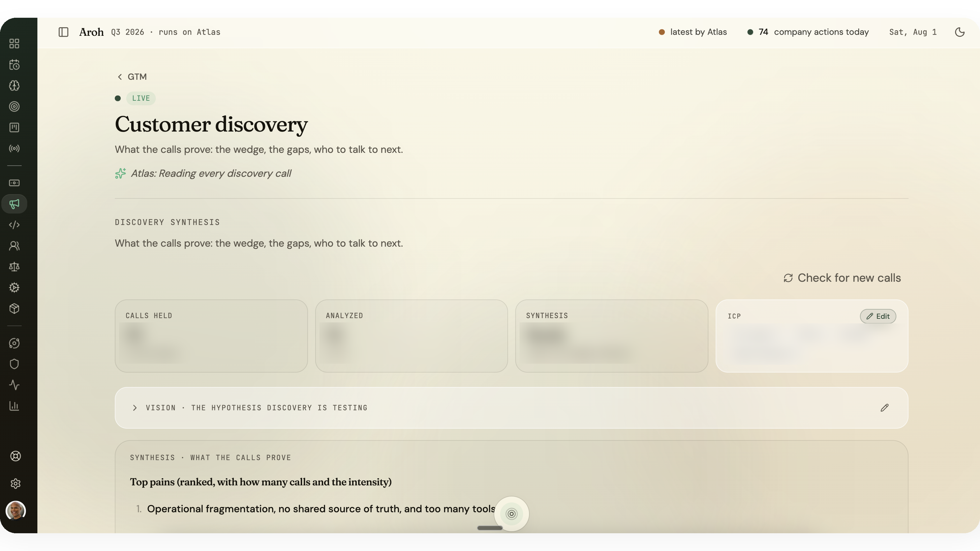Screen dimensions: 980x551
Task: Toggle dark mode moon icon
Action: point(959,32)
